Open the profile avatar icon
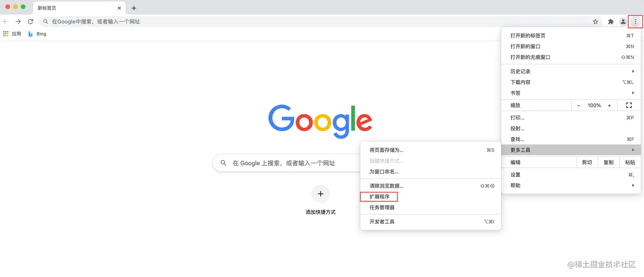This screenshot has height=277, width=644. pos(623,22)
